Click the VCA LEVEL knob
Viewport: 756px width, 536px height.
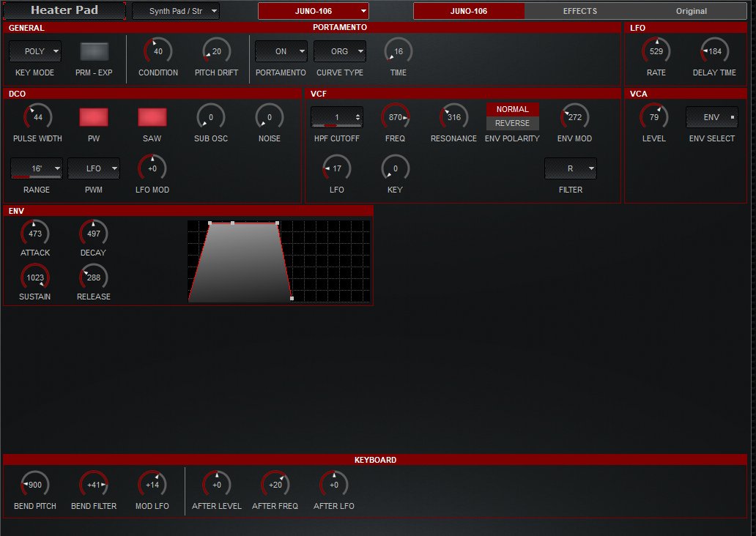coord(653,117)
